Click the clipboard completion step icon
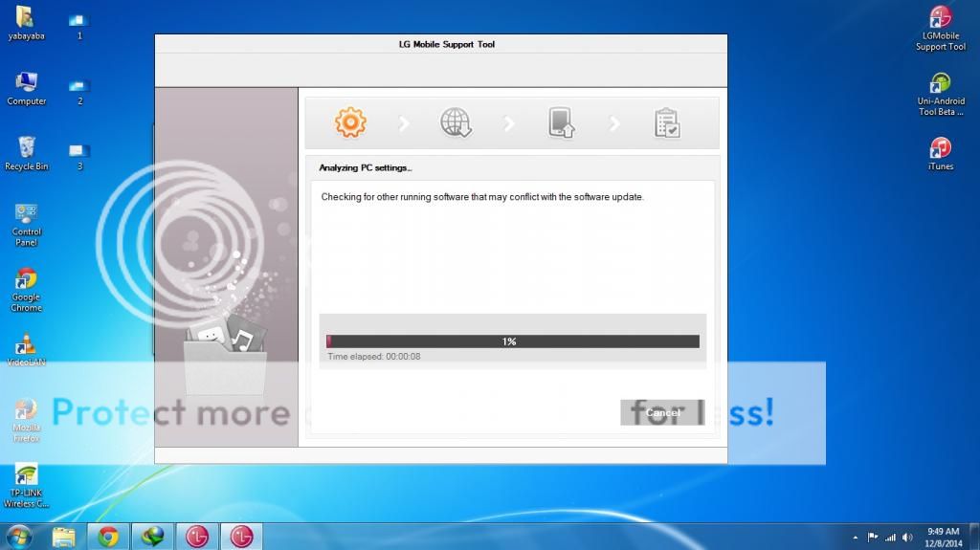 666,123
